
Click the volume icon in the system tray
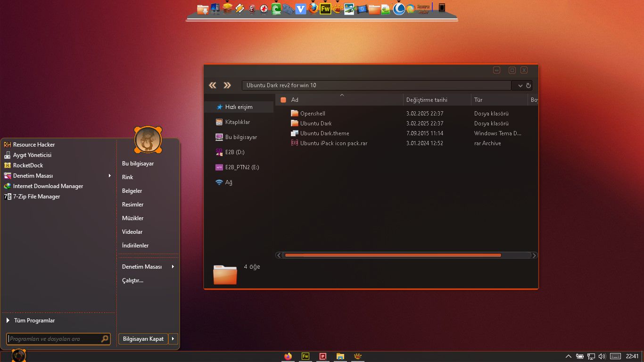[x=602, y=356]
